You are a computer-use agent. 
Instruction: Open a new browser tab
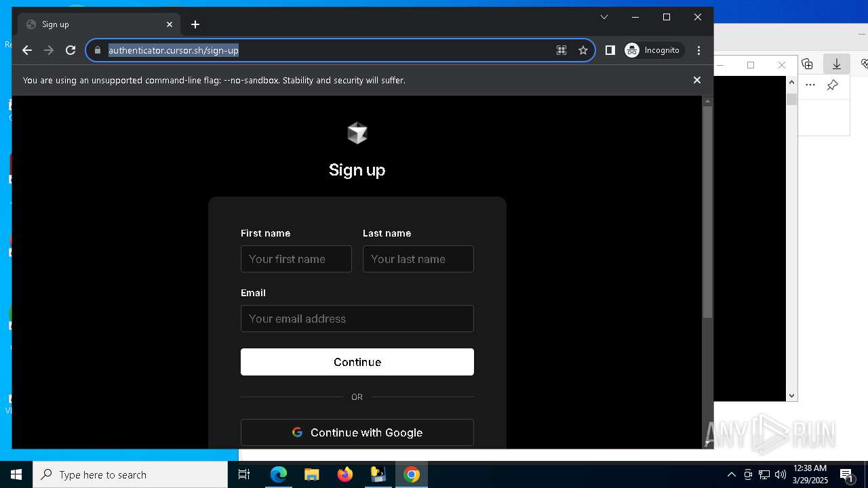(195, 24)
